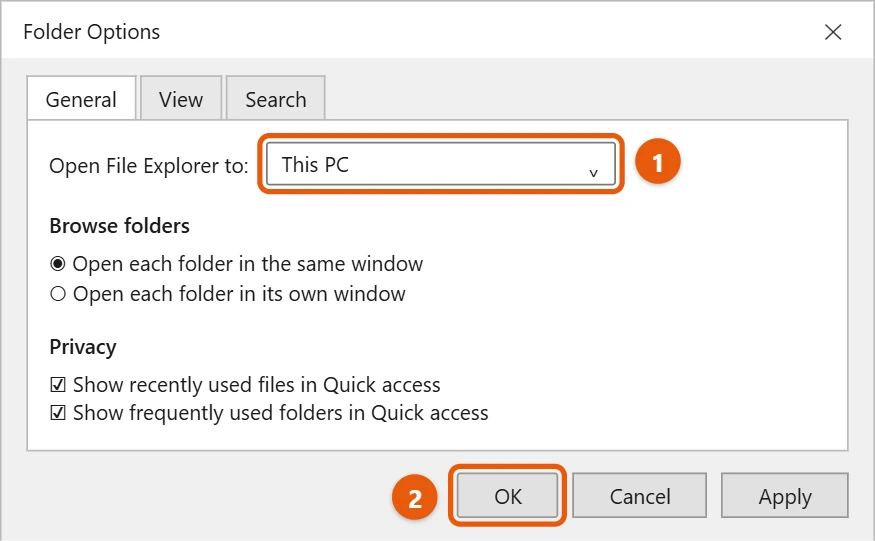This screenshot has height=541, width=875.
Task: Click the Cancel button
Action: [640, 496]
